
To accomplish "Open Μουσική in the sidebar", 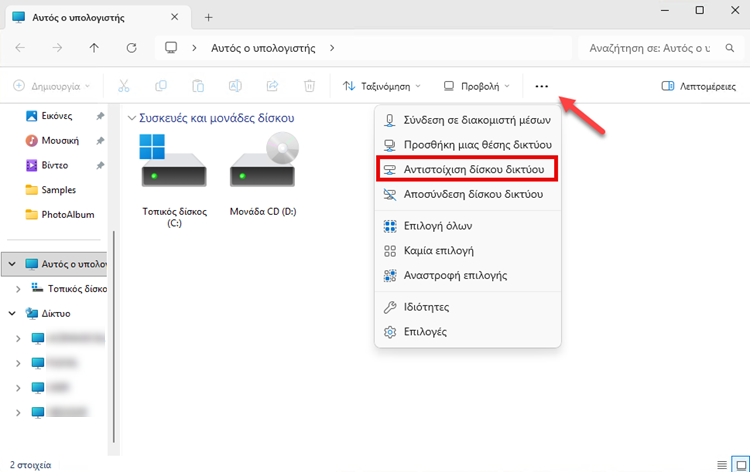I will 60,141.
